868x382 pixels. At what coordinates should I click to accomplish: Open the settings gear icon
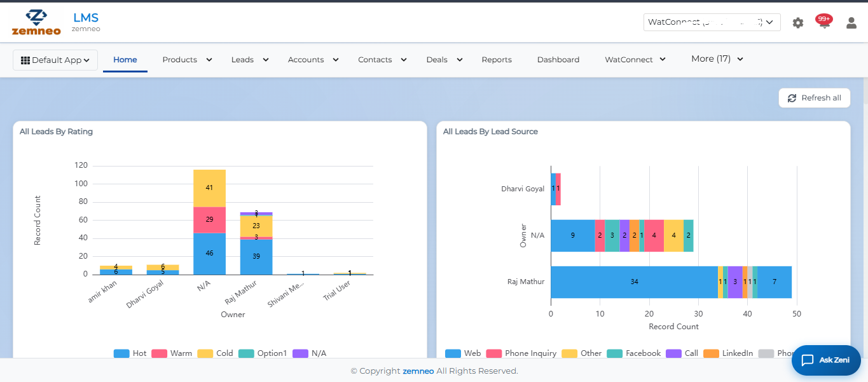[x=797, y=23]
